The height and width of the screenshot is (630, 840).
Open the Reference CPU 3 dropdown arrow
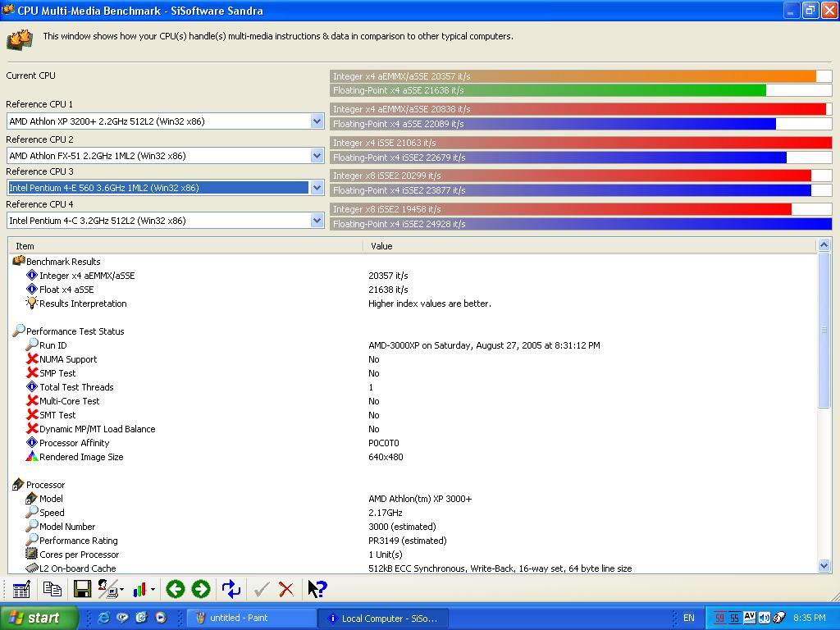click(317, 188)
